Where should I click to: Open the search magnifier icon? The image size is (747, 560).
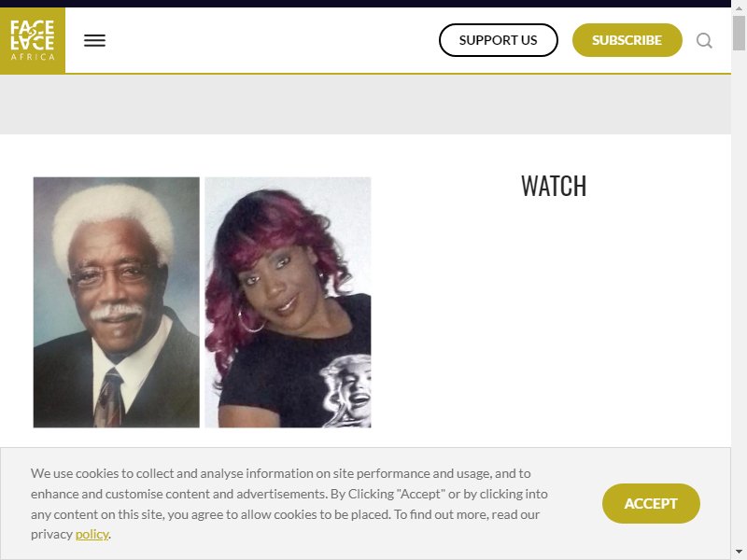704,40
